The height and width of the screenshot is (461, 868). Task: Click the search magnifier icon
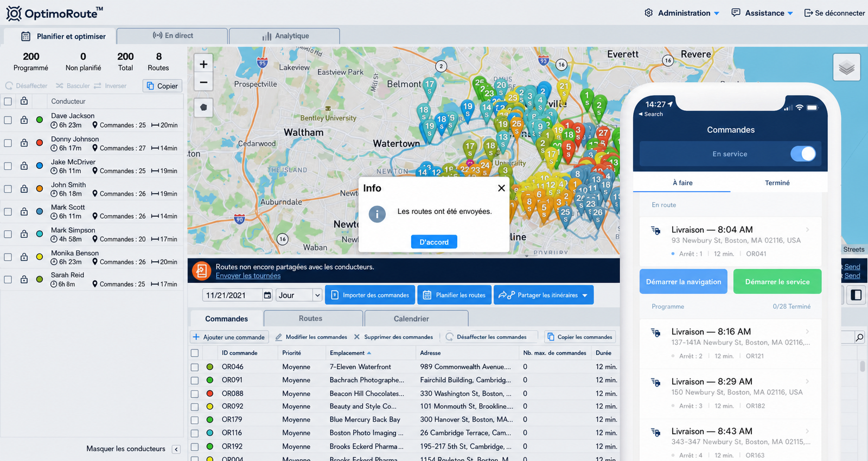point(859,338)
